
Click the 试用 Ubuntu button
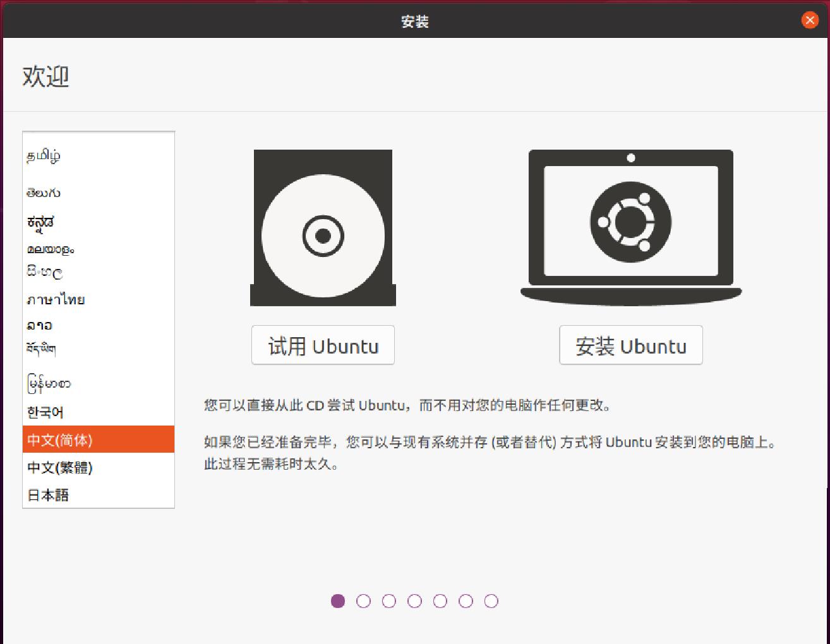tap(323, 345)
